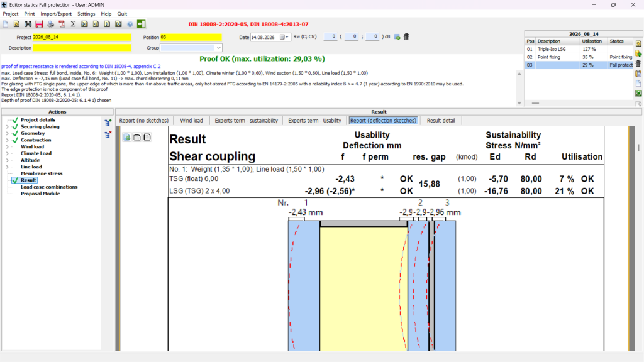Image resolution: width=644 pixels, height=362 pixels.
Task: Switch to the Wind load tab
Action: coord(191,121)
